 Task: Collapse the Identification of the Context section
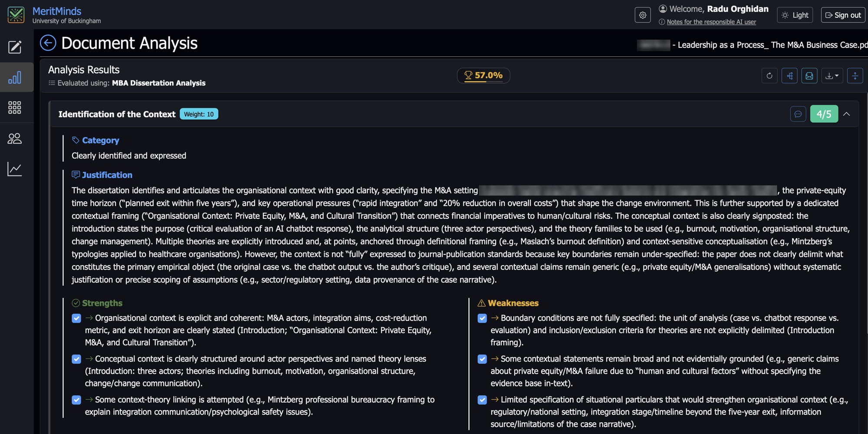(x=847, y=114)
